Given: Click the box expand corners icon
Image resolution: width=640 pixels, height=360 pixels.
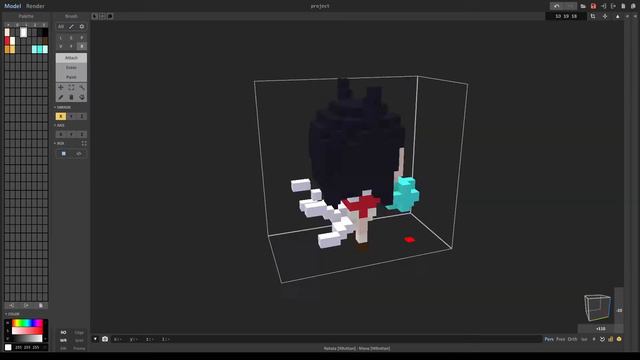Looking at the screenshot, I should click(84, 143).
